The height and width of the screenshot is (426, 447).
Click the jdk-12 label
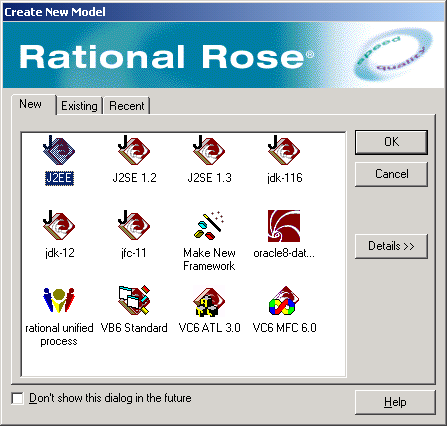[60, 253]
